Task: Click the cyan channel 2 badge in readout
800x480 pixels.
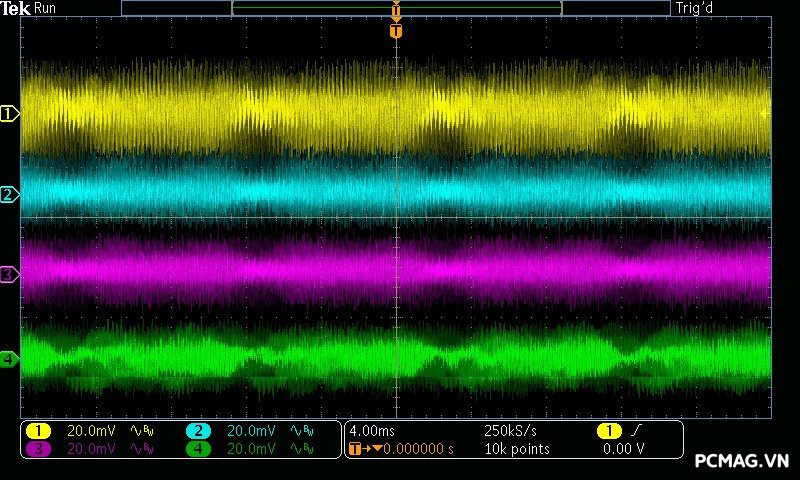Action: pyautogui.click(x=198, y=431)
